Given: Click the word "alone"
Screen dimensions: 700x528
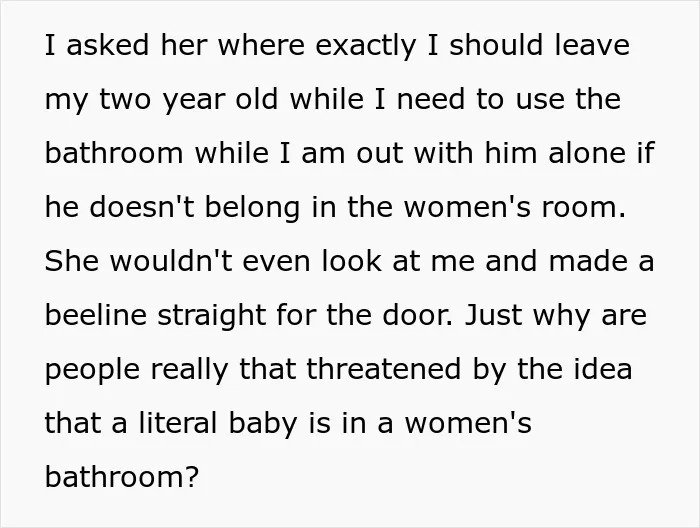Looking at the screenshot, I should (x=587, y=153).
